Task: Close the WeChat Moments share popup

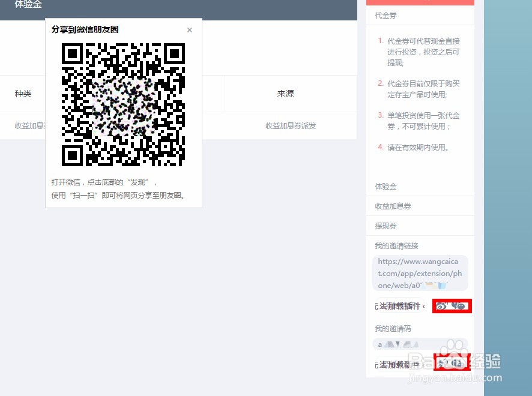Action: click(189, 30)
